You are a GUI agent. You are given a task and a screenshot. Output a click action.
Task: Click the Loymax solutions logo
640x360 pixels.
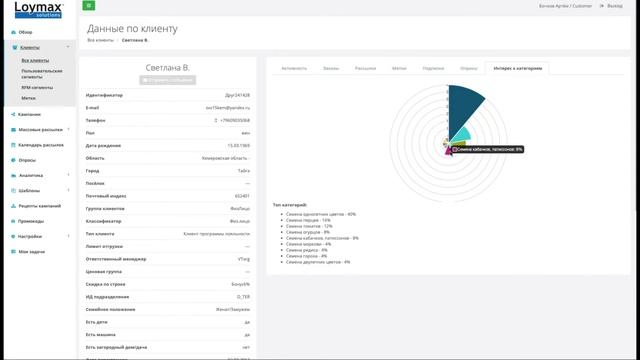point(38,10)
